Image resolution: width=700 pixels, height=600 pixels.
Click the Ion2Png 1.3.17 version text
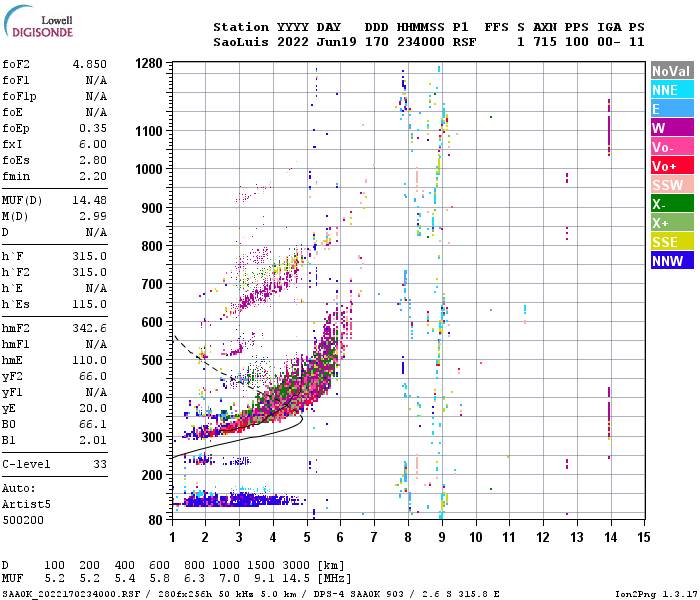(656, 594)
